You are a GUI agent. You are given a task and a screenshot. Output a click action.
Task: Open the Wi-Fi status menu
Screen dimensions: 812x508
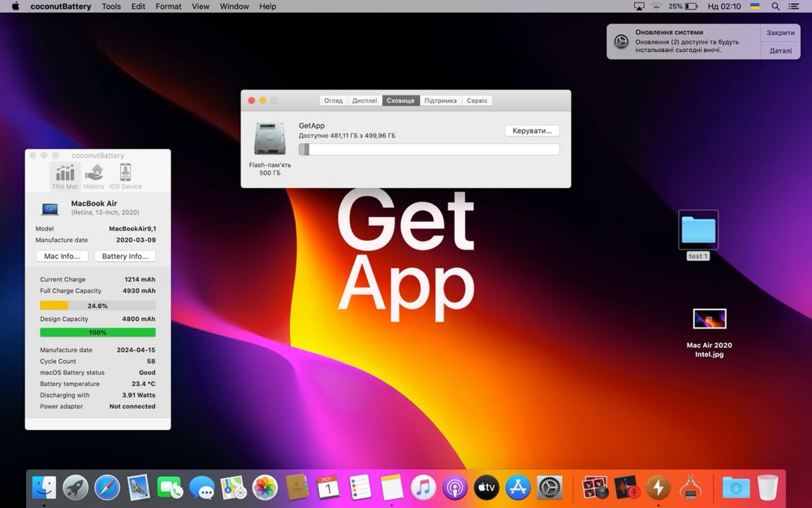pyautogui.click(x=656, y=7)
